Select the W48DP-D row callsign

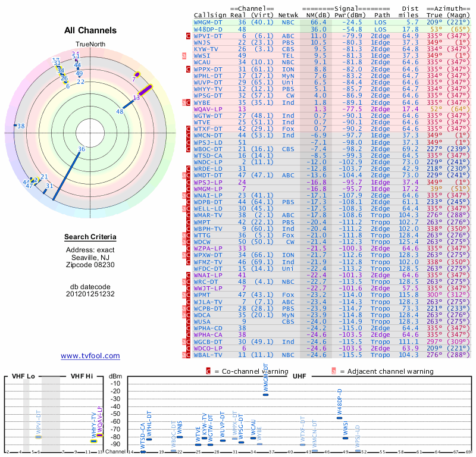tap(208, 29)
